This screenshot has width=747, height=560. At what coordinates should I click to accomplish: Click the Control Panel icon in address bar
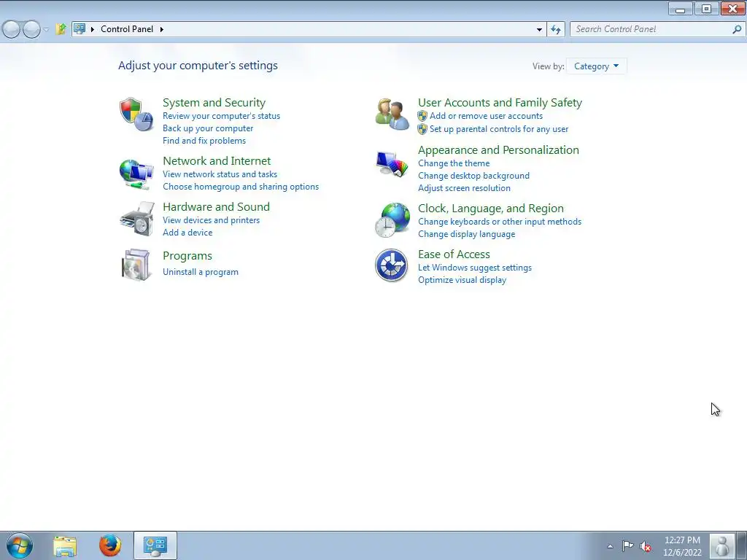[80, 29]
